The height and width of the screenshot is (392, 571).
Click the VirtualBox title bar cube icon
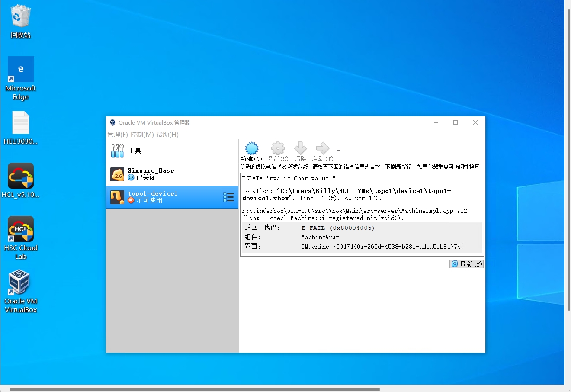tap(112, 122)
